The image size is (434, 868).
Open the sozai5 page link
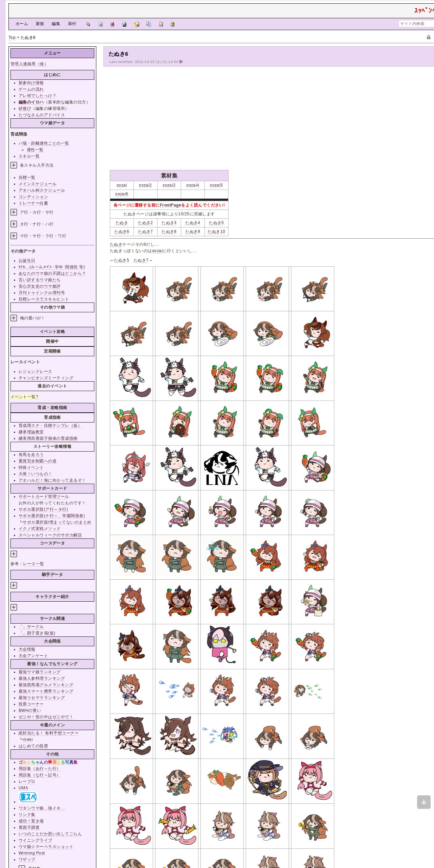tap(216, 185)
